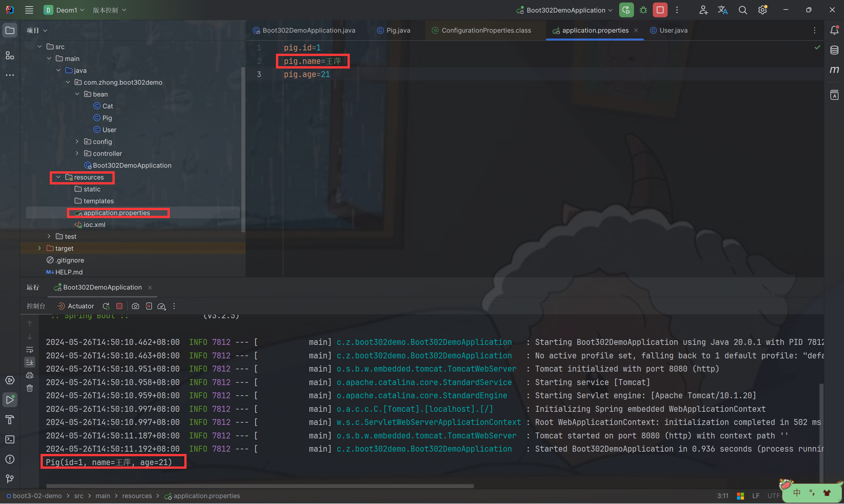The image size is (844, 504).
Task: Collapse the bean package
Action: tap(77, 94)
